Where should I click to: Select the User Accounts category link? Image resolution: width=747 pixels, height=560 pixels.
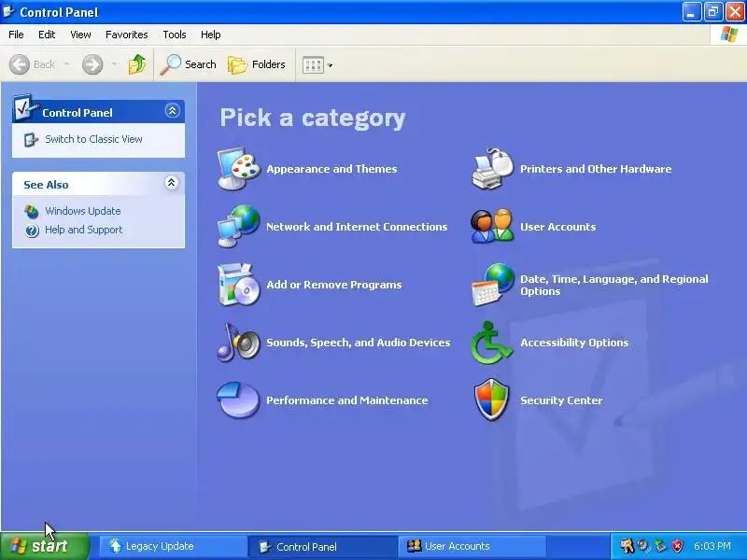pyautogui.click(x=557, y=227)
